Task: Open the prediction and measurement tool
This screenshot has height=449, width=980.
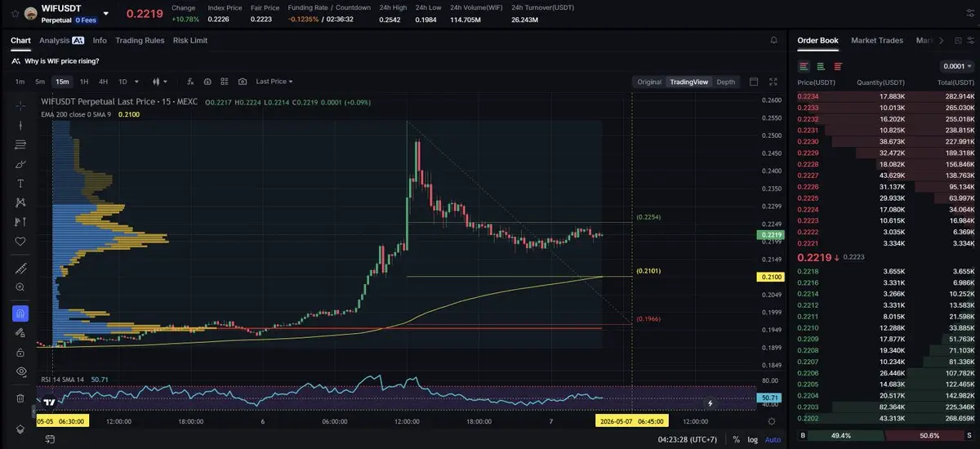Action: 20,222
